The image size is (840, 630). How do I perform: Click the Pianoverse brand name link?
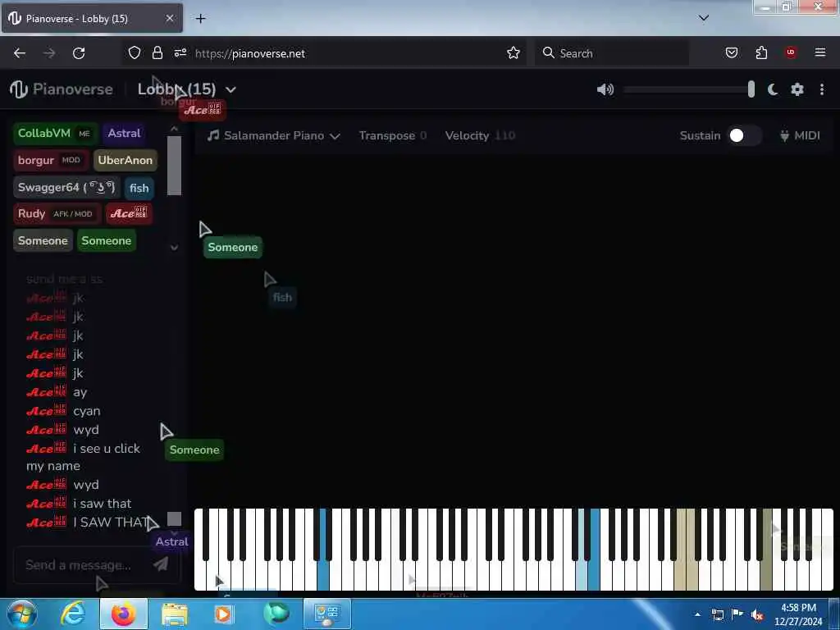tap(73, 89)
